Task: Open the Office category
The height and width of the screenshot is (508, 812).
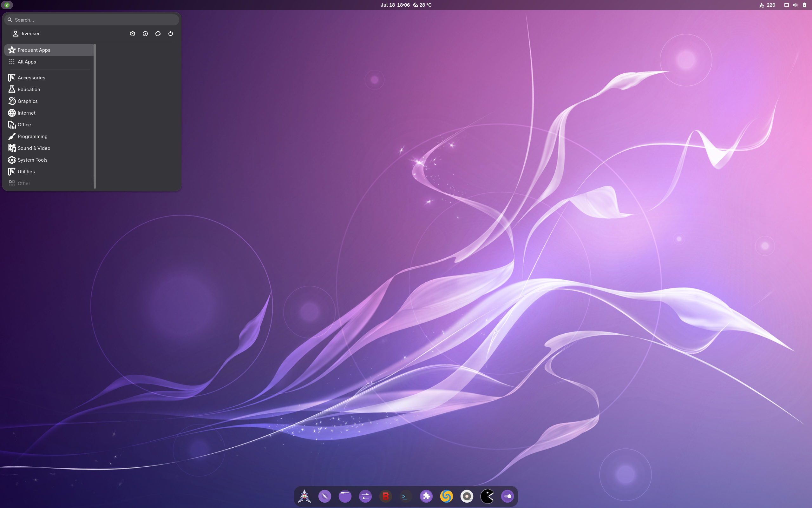Action: pyautogui.click(x=49, y=125)
